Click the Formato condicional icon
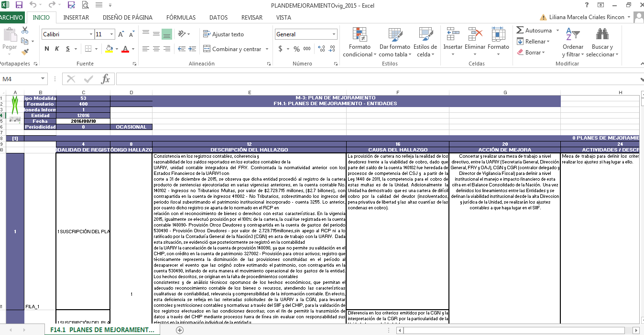The height and width of the screenshot is (335, 644). [360, 34]
